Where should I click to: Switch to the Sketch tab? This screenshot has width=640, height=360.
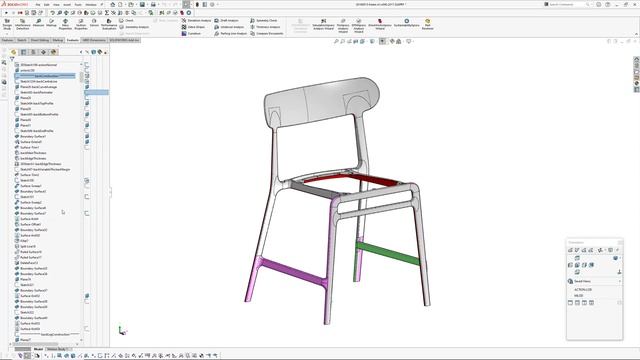(x=22, y=40)
